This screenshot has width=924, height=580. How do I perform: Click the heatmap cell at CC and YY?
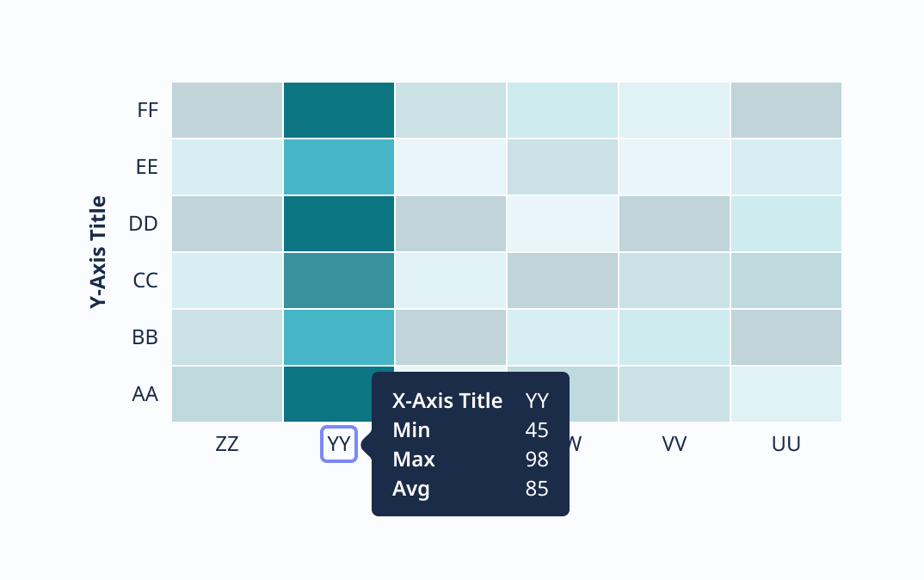[x=339, y=281]
